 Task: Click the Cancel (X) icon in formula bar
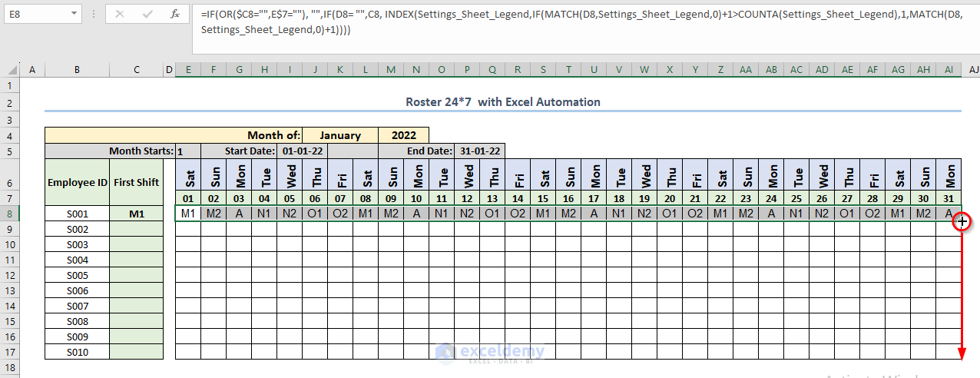(x=121, y=14)
